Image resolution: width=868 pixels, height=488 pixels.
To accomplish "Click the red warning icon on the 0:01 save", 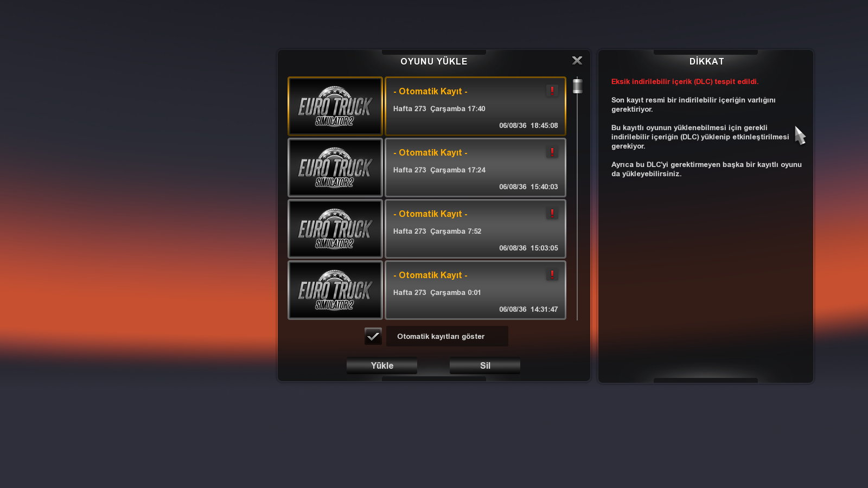I will click(552, 275).
